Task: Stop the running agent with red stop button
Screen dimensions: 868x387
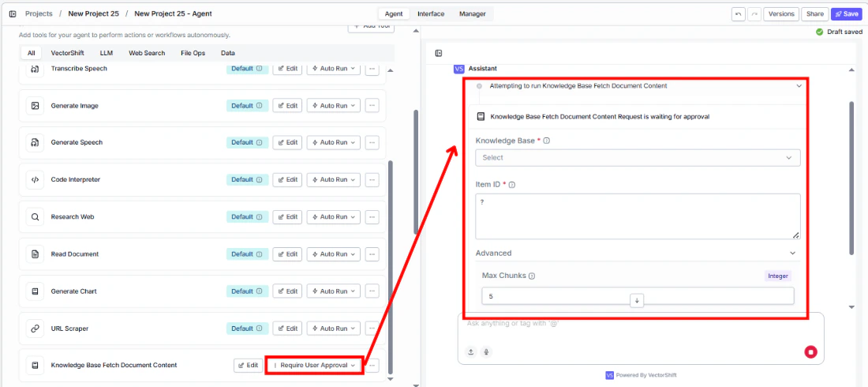Action: pyautogui.click(x=811, y=351)
